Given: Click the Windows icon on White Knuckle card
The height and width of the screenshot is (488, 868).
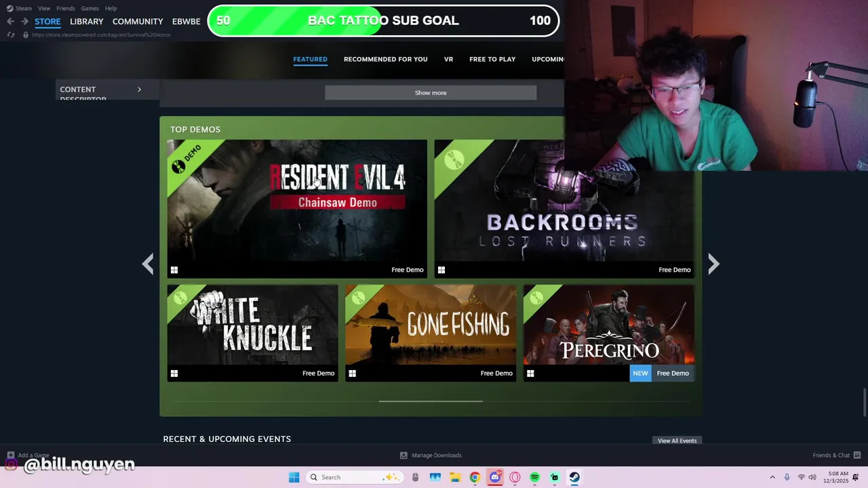Looking at the screenshot, I should [174, 373].
